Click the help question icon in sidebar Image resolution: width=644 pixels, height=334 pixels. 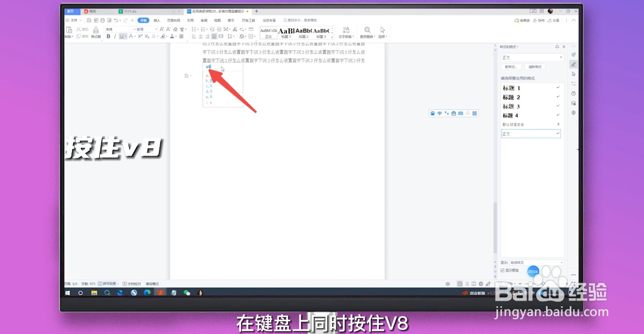574,93
